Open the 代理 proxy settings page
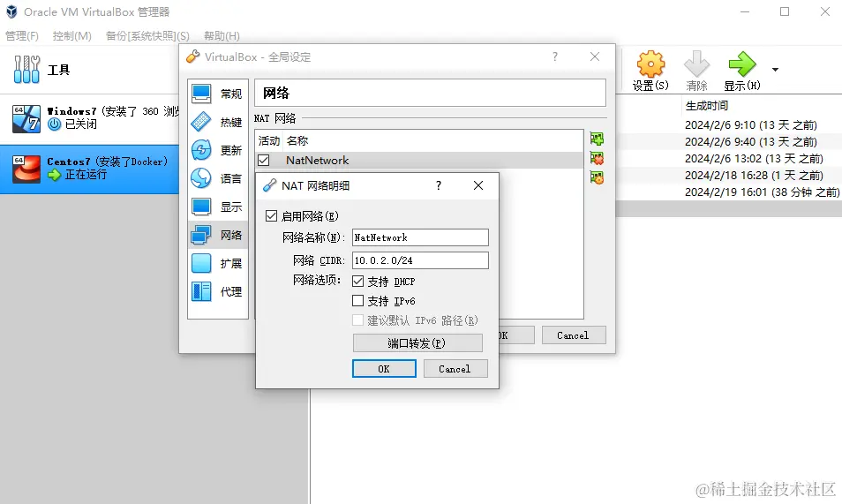The width and height of the screenshot is (842, 504). coord(217,291)
